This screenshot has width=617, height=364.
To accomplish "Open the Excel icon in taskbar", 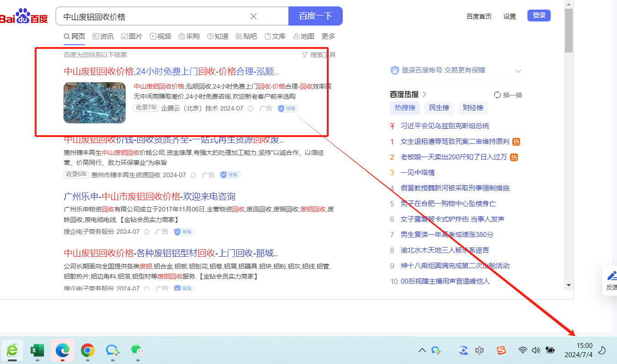I will (37, 350).
